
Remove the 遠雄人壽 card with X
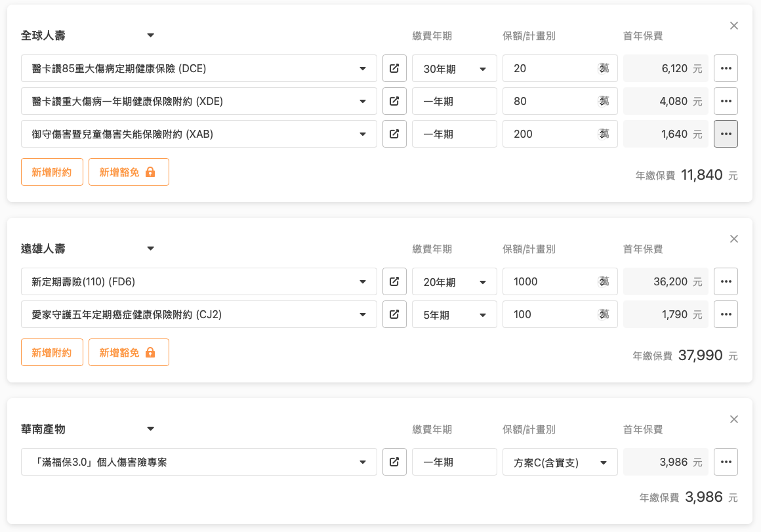tap(734, 239)
